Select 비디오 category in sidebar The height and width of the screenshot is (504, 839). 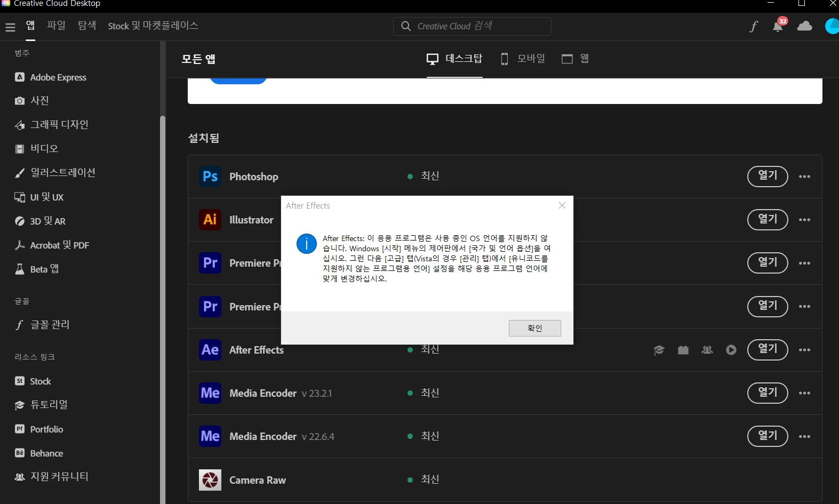coord(36,149)
